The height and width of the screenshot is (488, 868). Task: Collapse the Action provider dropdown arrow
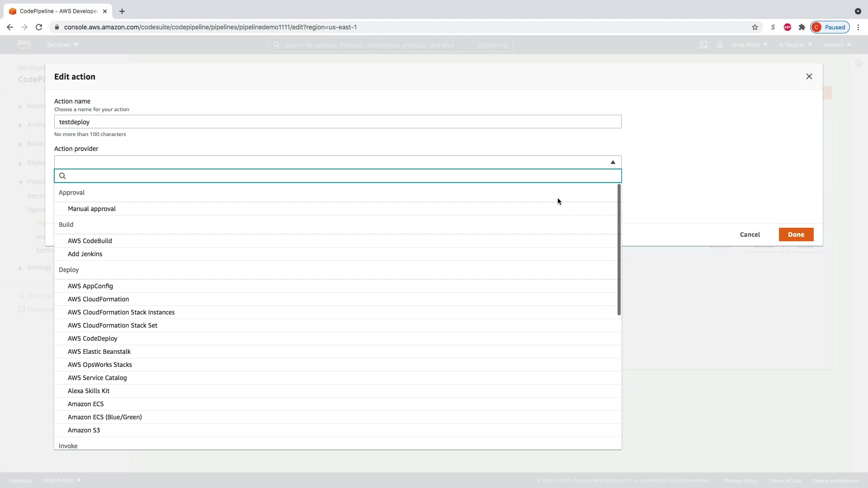tap(613, 162)
